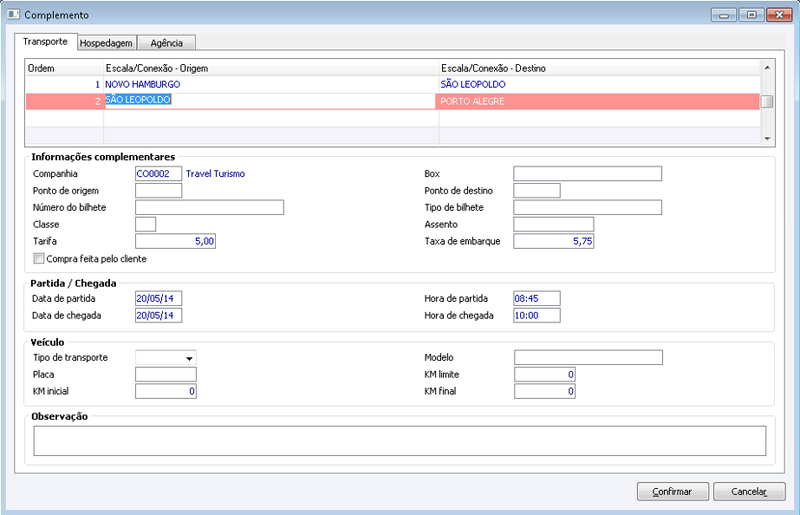Image resolution: width=800 pixels, height=515 pixels.
Task: Select the Transporte tab
Action: pos(45,42)
